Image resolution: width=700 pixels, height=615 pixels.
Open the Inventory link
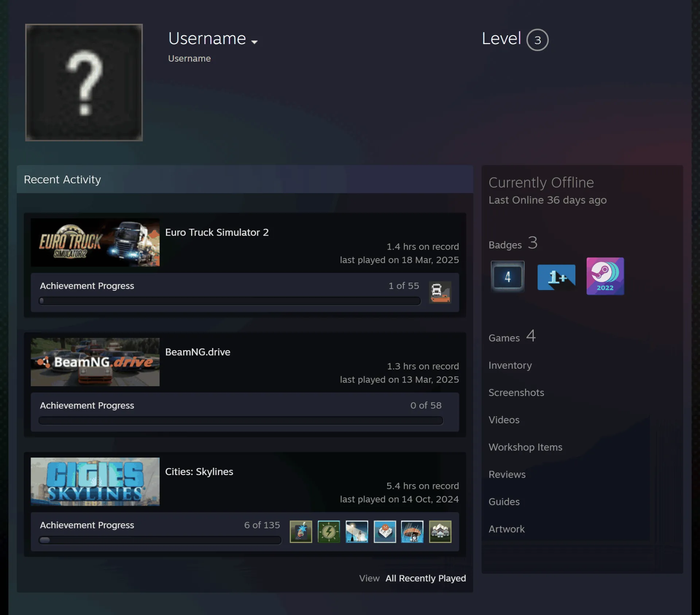coord(510,365)
